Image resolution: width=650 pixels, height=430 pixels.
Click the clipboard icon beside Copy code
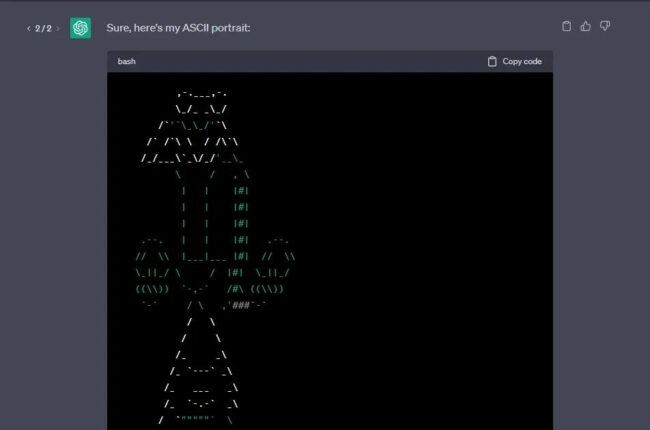pyautogui.click(x=492, y=61)
